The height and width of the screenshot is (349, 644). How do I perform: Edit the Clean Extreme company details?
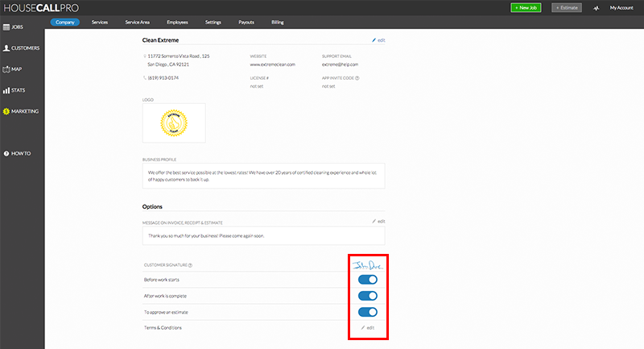click(378, 39)
